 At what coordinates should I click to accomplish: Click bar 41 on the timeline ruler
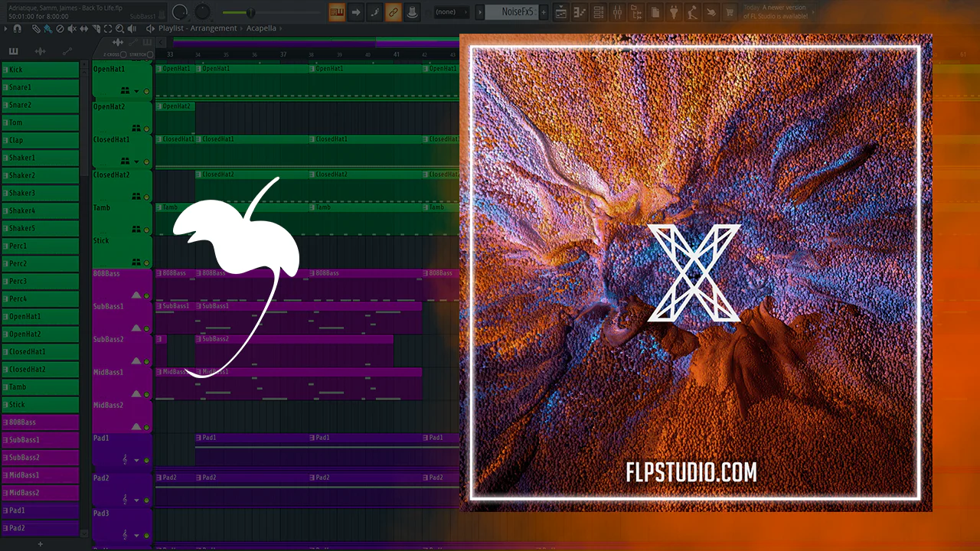397,54
